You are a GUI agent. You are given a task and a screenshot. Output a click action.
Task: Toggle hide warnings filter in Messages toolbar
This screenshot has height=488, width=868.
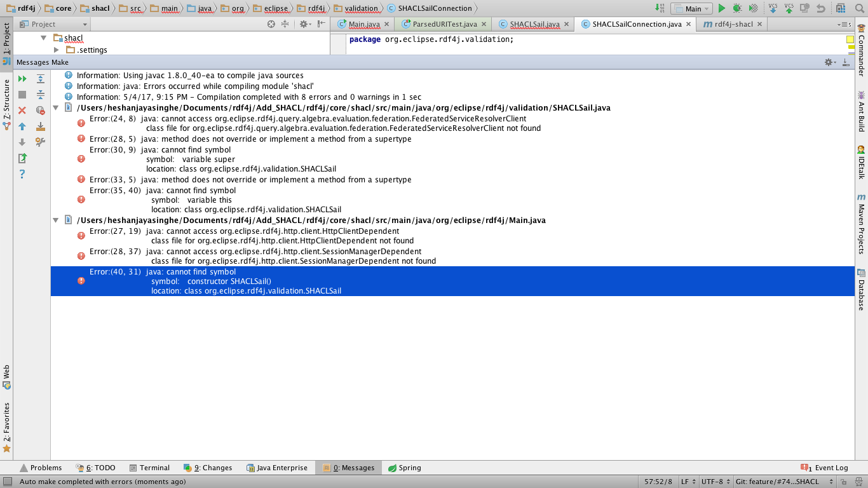pos(40,111)
